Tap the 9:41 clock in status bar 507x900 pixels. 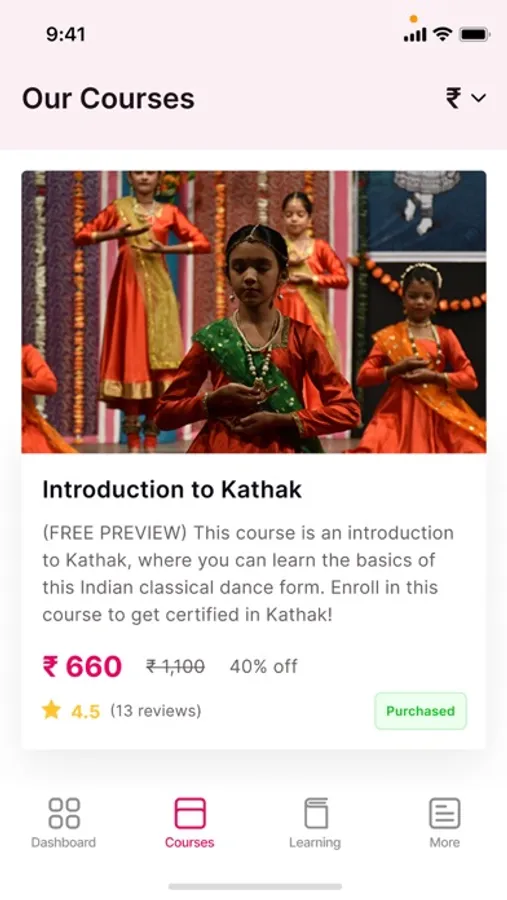tap(65, 34)
